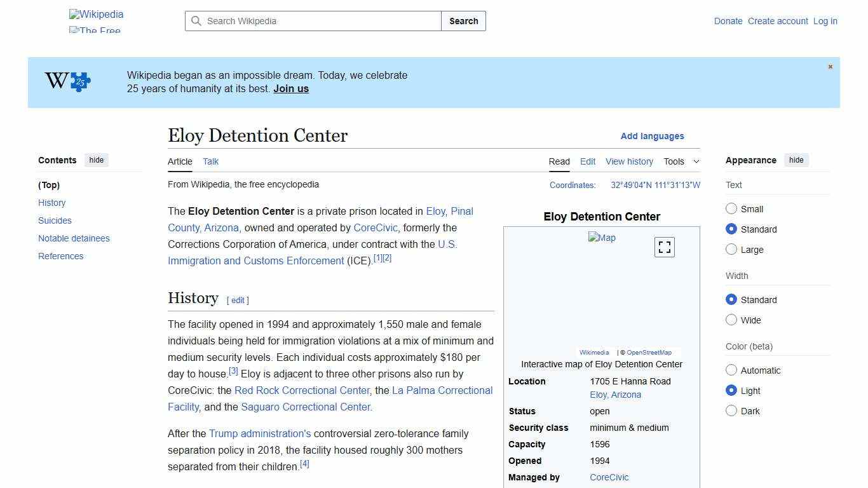868x488 pixels.
Task: Click the OpenStreetMap attribution link
Action: point(648,352)
